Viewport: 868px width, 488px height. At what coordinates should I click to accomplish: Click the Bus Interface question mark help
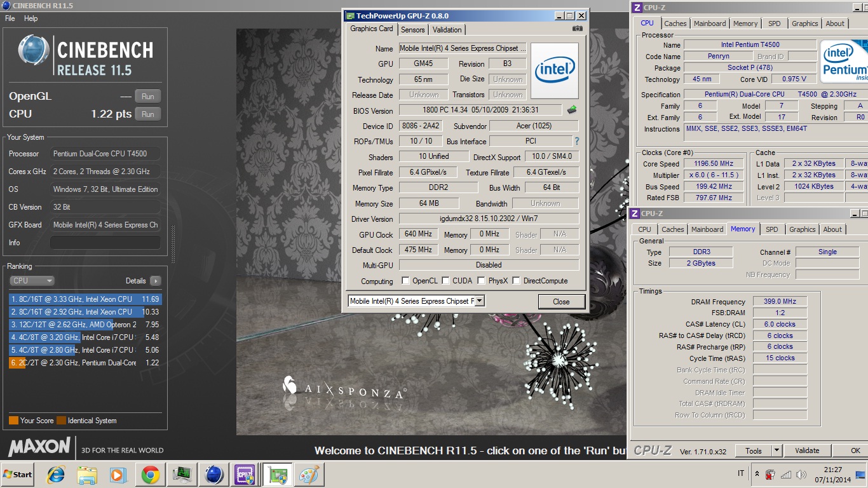(x=577, y=141)
